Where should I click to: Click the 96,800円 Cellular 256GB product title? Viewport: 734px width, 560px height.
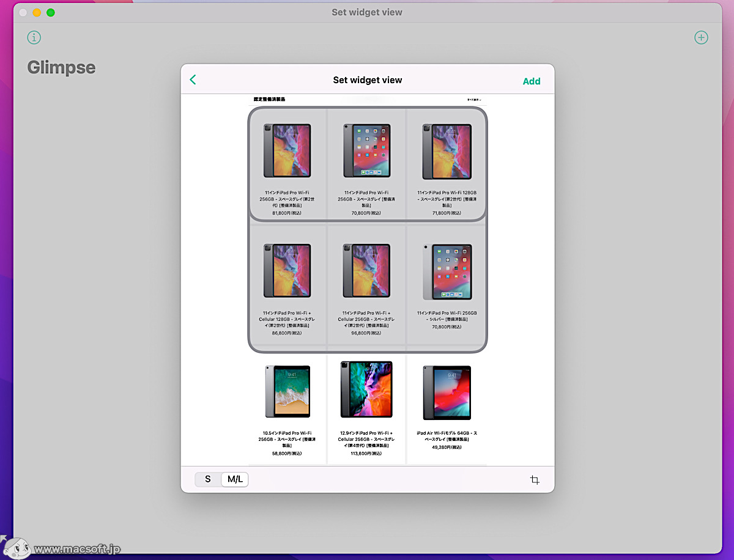[x=366, y=319]
